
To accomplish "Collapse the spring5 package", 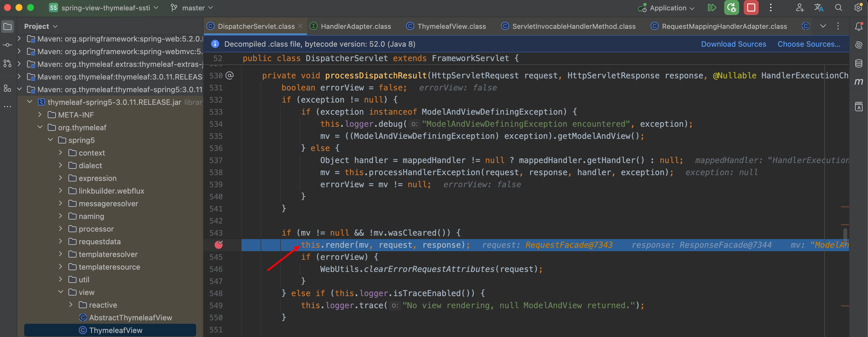I will coord(50,140).
